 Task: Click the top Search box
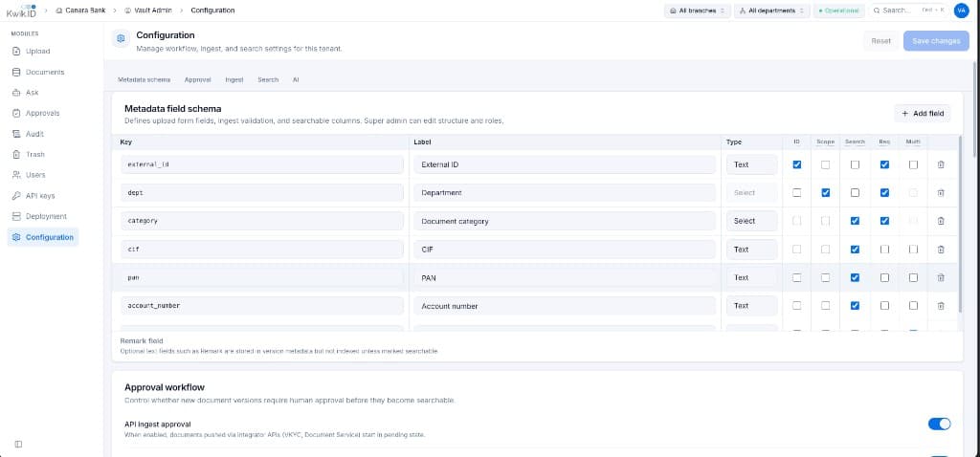coord(909,11)
